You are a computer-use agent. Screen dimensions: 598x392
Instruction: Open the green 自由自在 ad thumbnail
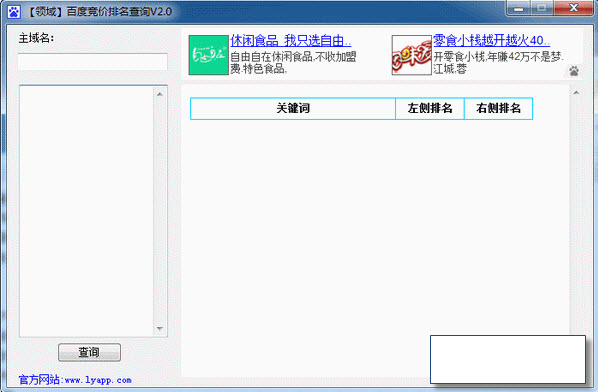tap(208, 55)
